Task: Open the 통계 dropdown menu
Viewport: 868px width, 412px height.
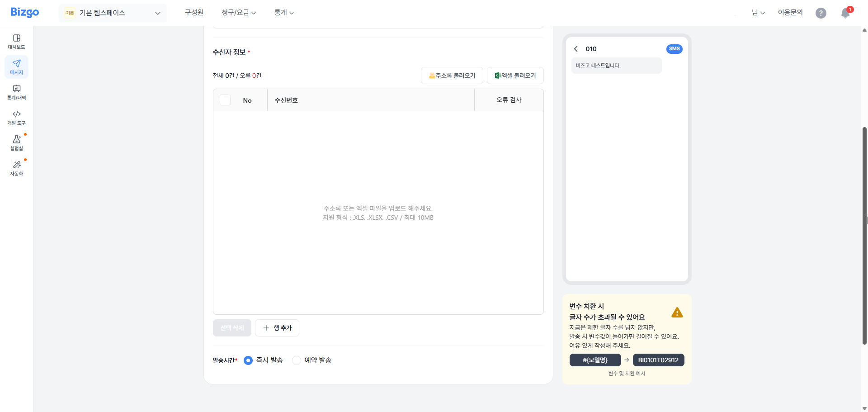Action: (x=284, y=12)
